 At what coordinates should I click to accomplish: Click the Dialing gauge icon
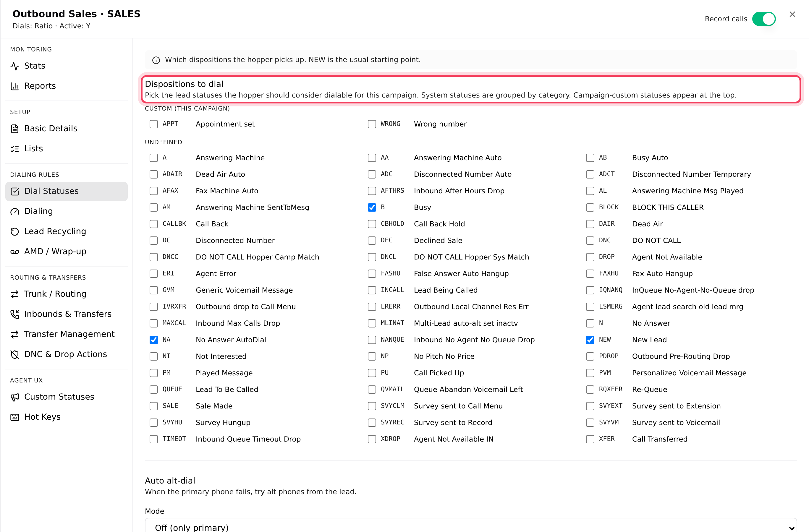(x=14, y=211)
